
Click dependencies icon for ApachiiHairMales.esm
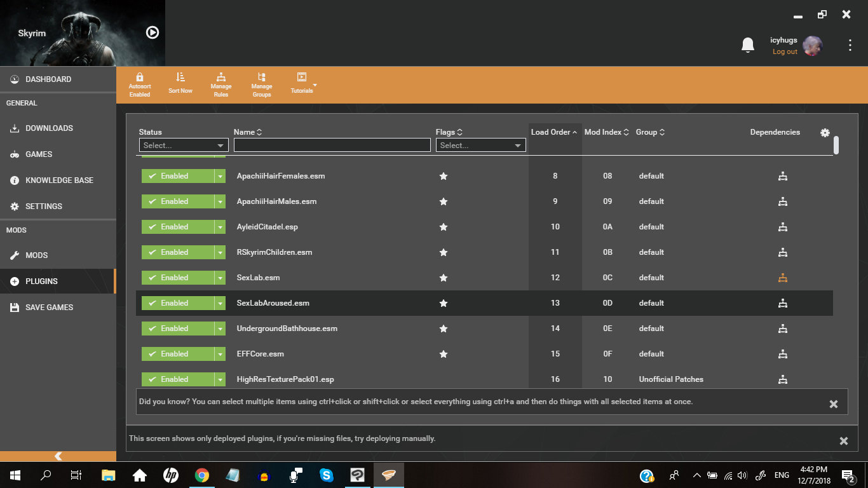[x=783, y=201]
